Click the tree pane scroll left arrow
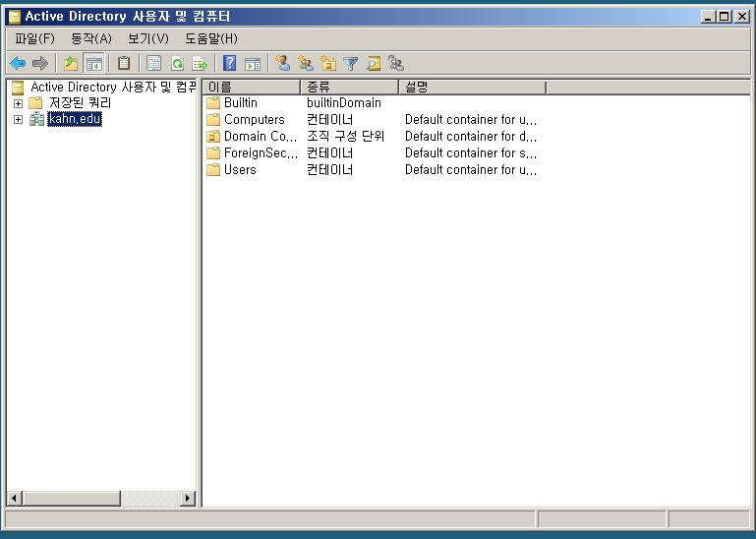Screen dimensions: 756x539 tap(15, 498)
